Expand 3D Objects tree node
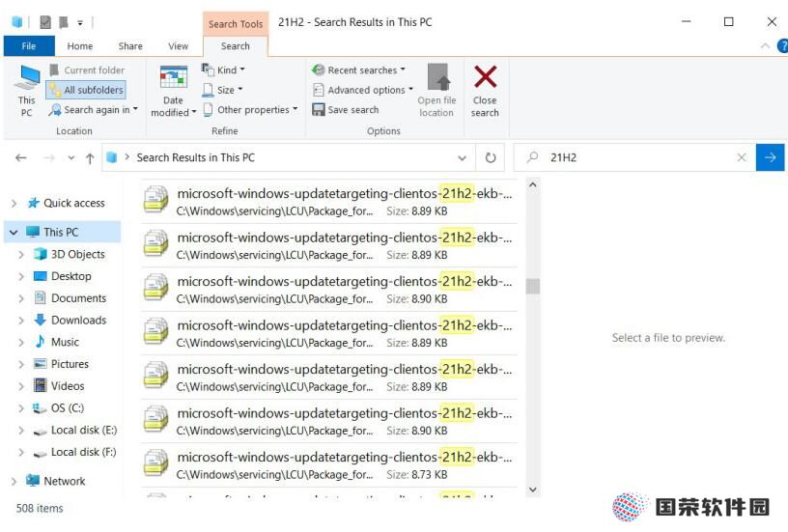The image size is (788, 532). click(21, 255)
